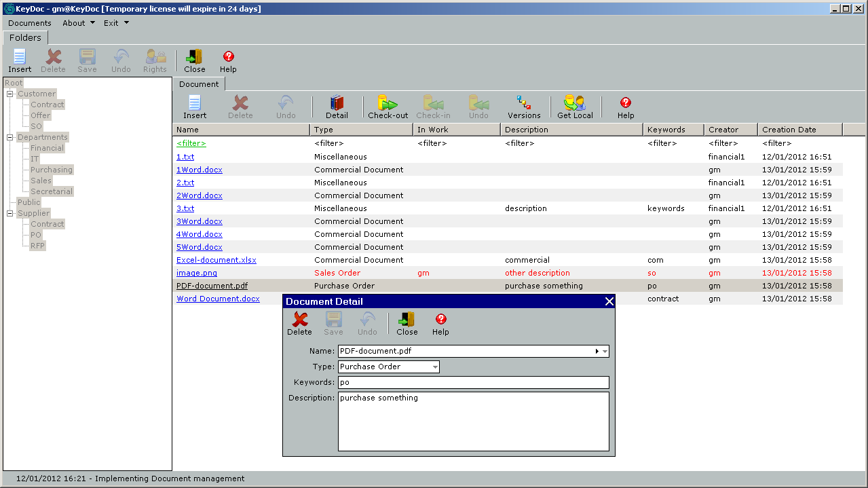Click the image.png document link
The height and width of the screenshot is (488, 868).
[x=197, y=273]
